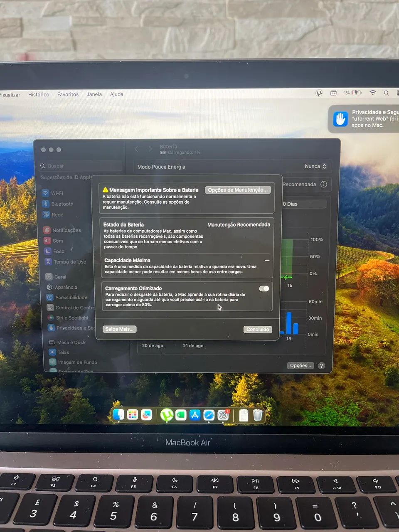Open Spotlight search in the menu bar

coord(387,93)
